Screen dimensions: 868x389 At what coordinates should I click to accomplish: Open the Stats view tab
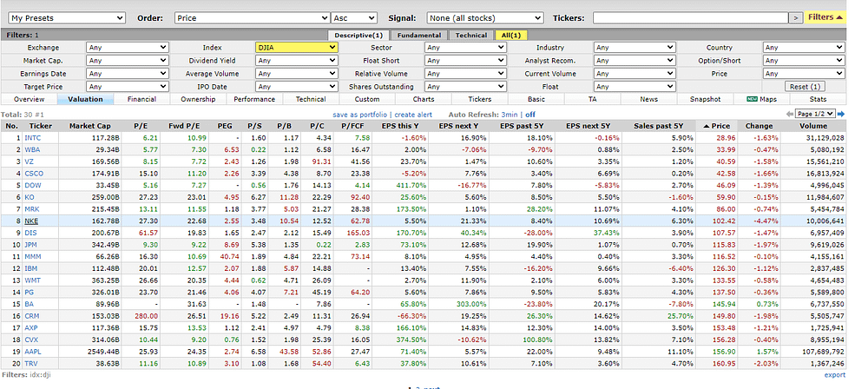[x=818, y=99]
